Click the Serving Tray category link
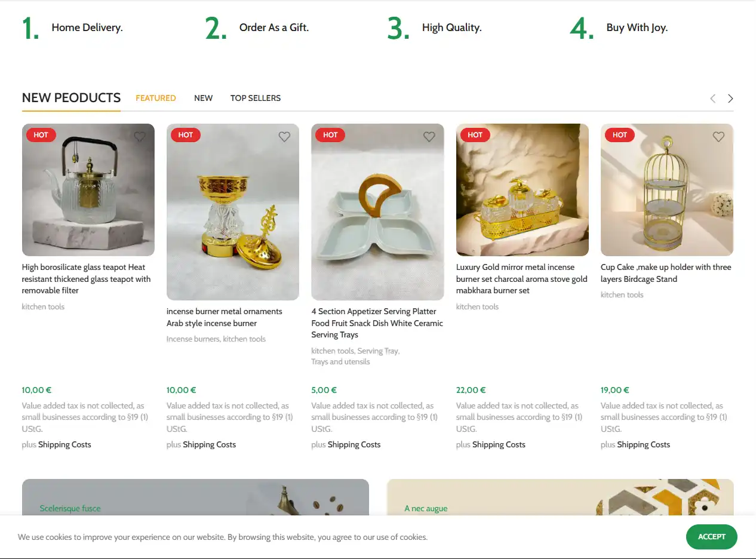 point(378,351)
